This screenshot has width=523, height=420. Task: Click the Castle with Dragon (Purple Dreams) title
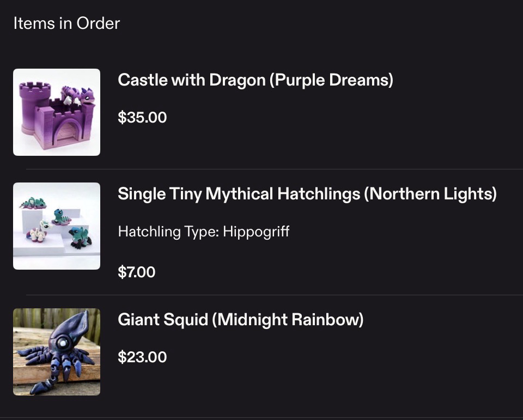coord(255,80)
